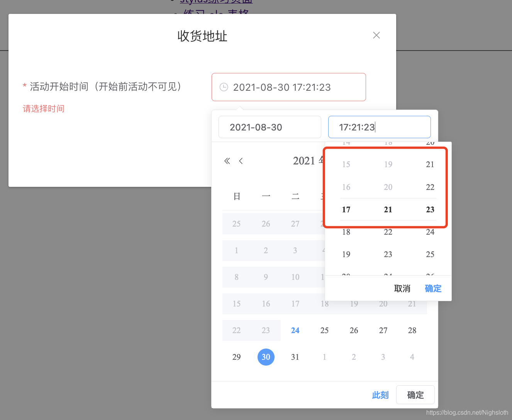The image size is (512, 420).
Task: Select the circled day 30 in calendar
Action: point(266,357)
